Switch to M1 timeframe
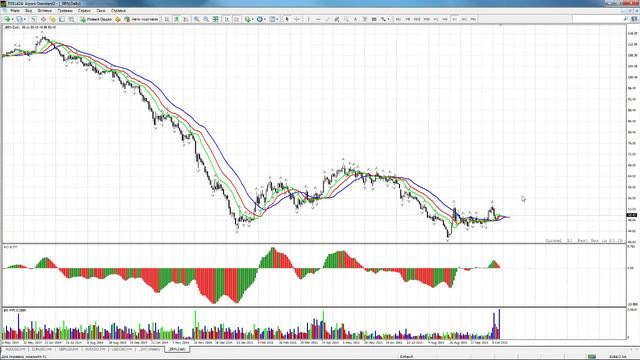This screenshot has width=640, height=360. (x=398, y=19)
